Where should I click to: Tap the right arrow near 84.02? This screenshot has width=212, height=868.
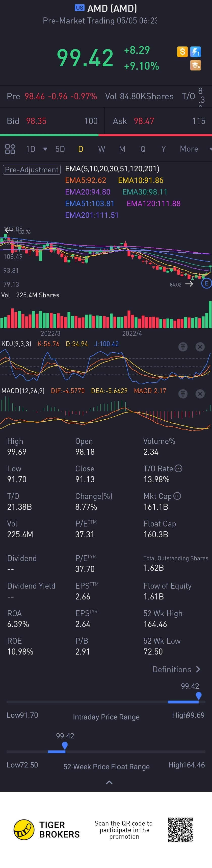point(189,284)
